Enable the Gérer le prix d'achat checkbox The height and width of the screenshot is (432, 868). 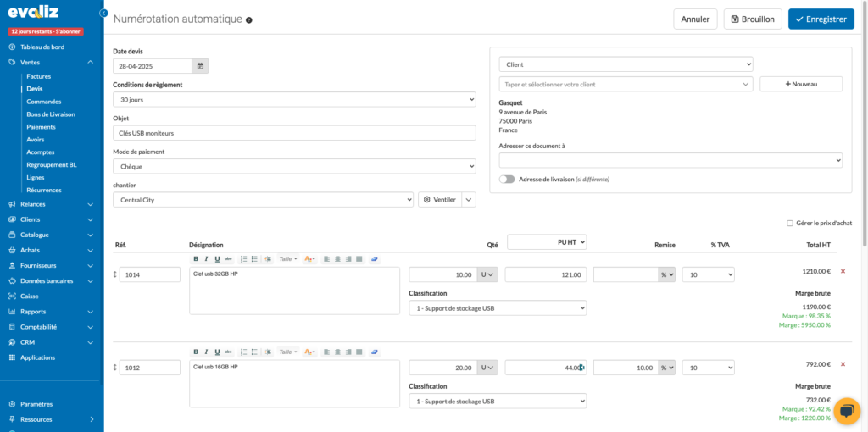coord(790,224)
